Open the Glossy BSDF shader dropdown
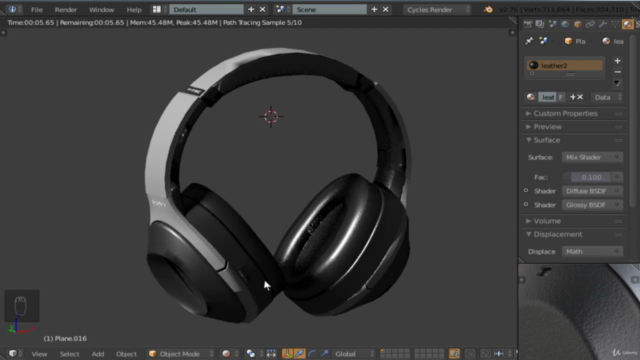The height and width of the screenshot is (360, 640). tap(592, 205)
